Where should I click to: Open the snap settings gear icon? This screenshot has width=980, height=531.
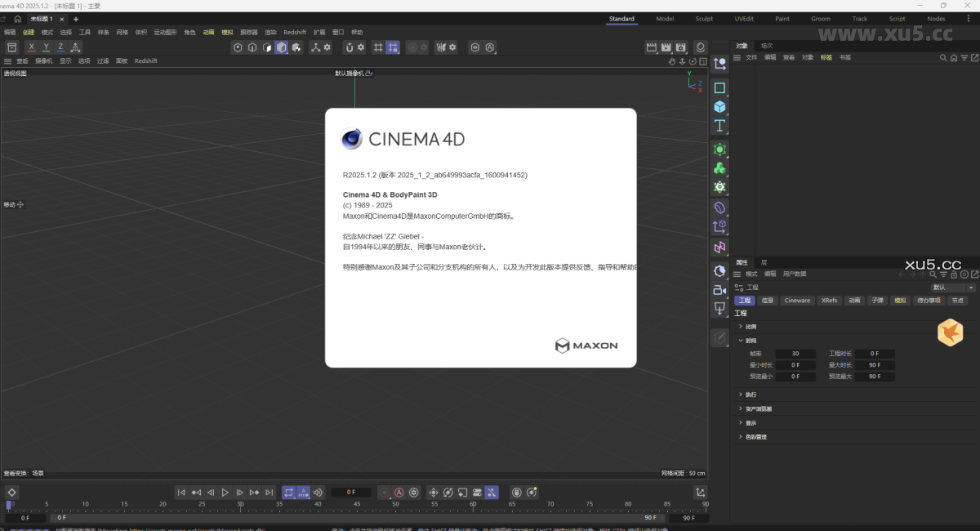(424, 47)
